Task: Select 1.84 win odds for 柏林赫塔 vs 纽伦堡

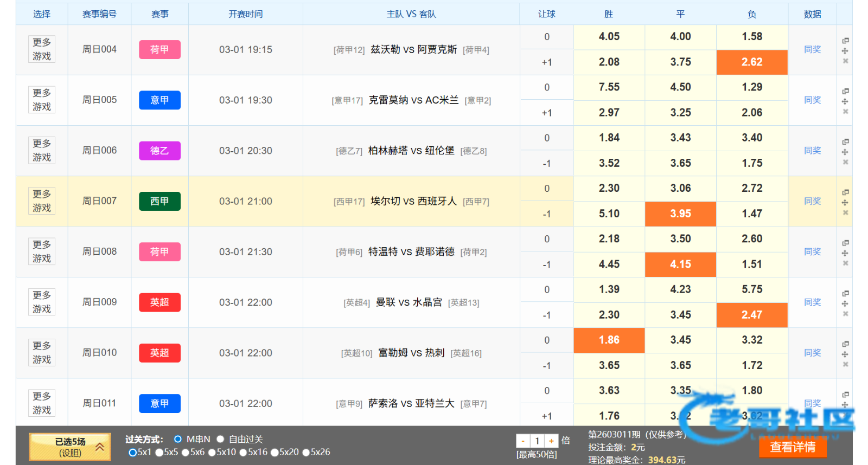Action: click(609, 138)
